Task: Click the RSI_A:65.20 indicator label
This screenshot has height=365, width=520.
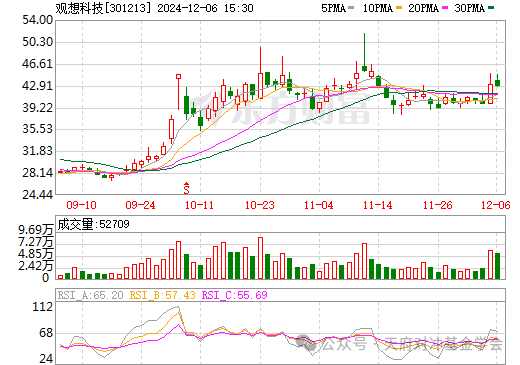Action: [91, 295]
